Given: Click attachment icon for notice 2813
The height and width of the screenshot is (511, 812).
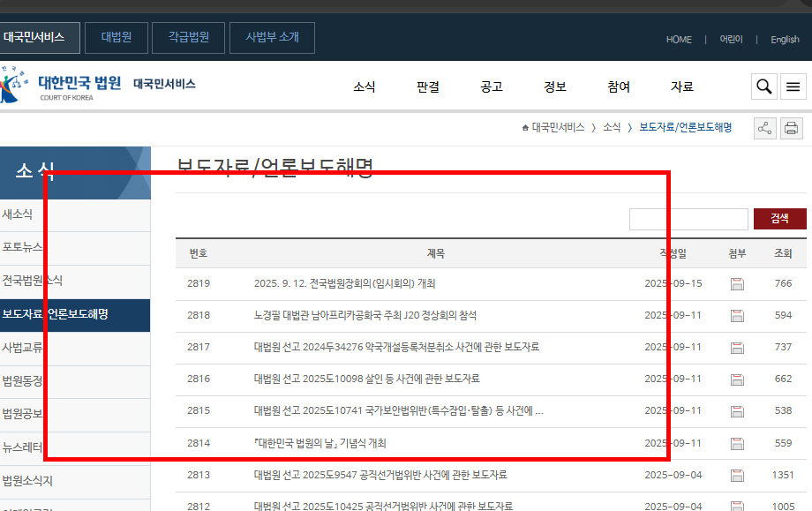Looking at the screenshot, I should [737, 474].
